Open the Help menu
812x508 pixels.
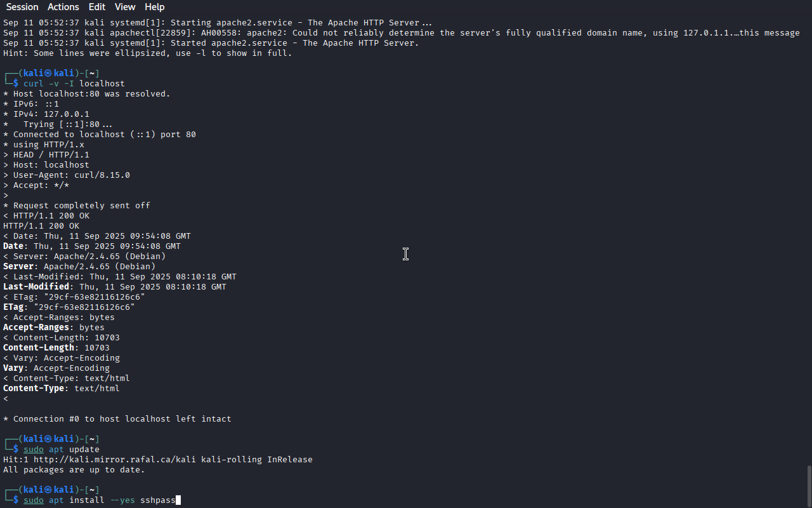click(155, 7)
